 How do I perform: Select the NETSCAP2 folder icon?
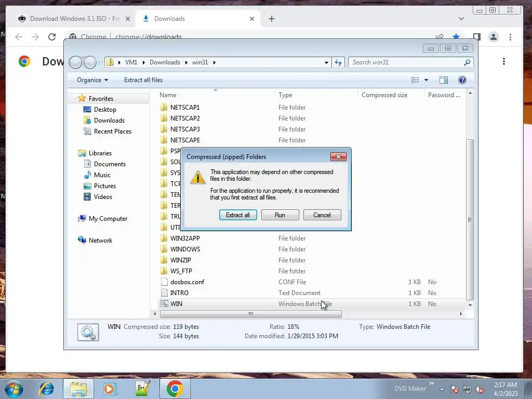pos(164,118)
